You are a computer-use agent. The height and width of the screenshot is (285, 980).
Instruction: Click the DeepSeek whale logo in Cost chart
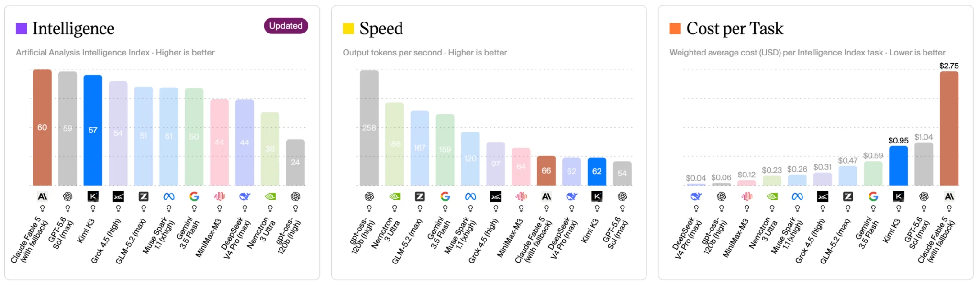[x=696, y=197]
